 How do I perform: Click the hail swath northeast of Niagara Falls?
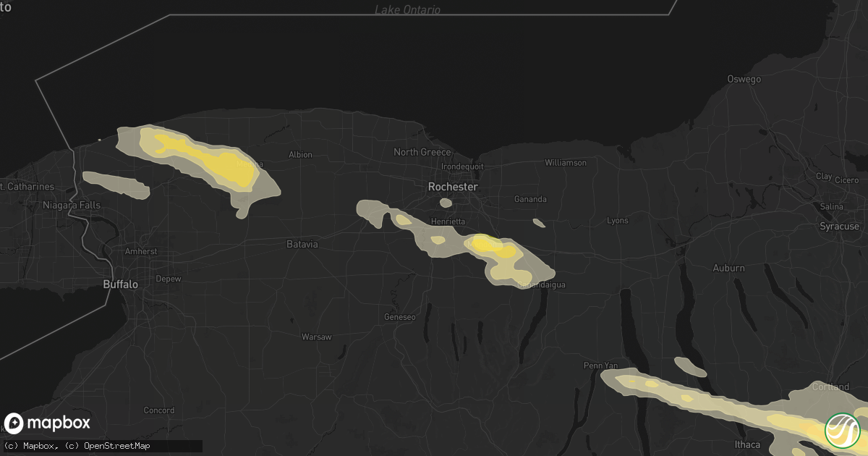tap(116, 185)
